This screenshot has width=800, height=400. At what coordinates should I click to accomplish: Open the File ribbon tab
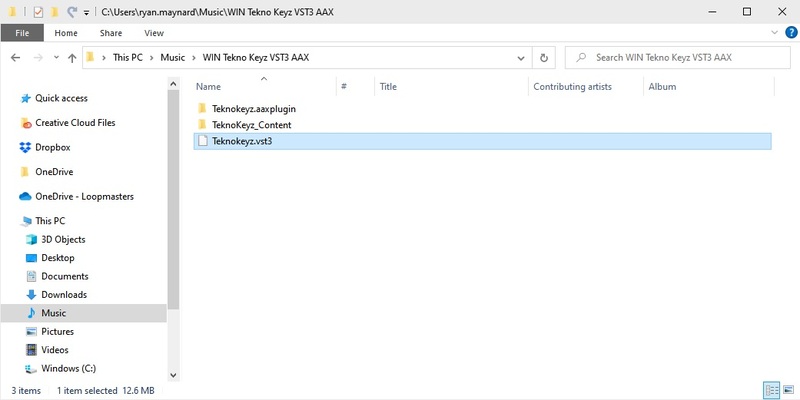[x=22, y=33]
